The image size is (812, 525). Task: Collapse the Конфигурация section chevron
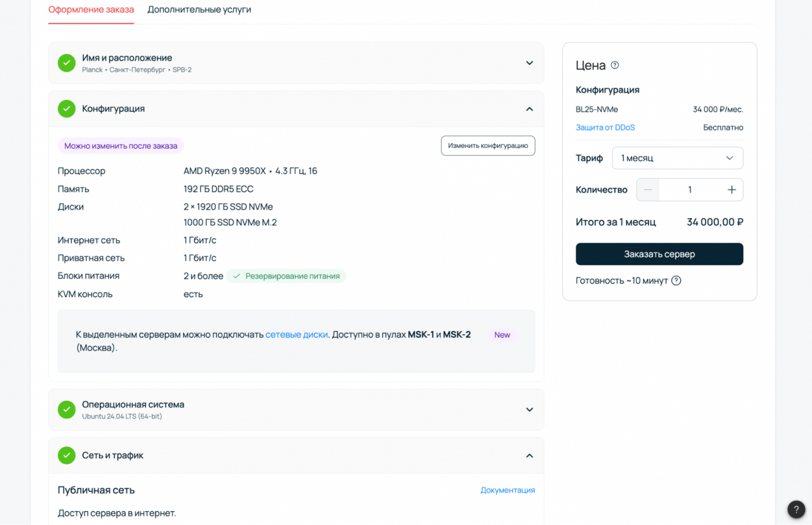click(529, 109)
